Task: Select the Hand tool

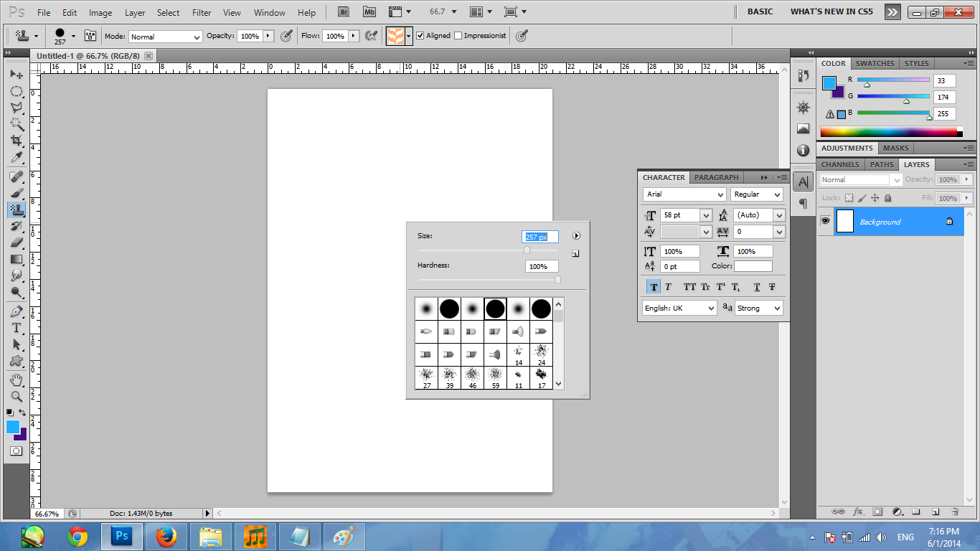Action: [x=16, y=380]
